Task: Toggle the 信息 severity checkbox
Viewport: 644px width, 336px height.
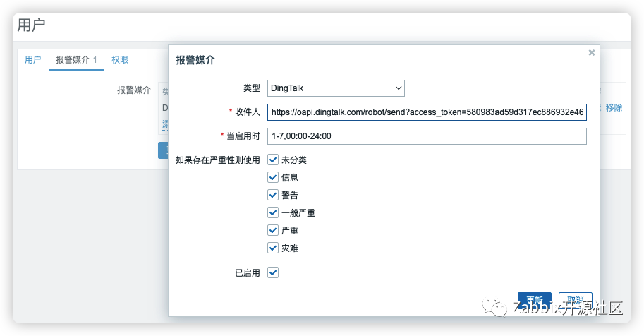Action: [x=273, y=177]
